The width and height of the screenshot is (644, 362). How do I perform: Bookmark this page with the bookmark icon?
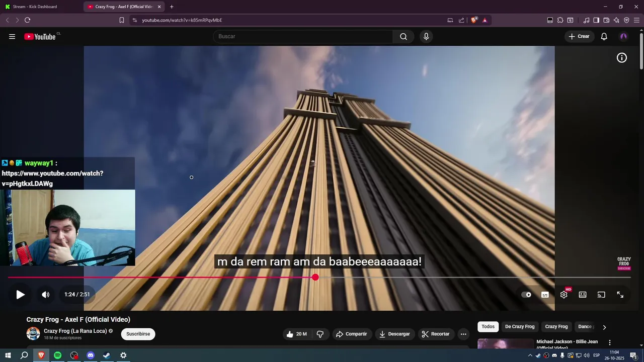122,20
